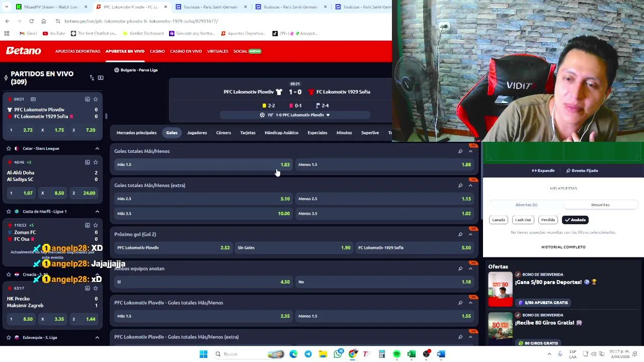Viewport: 644px width, 362px height.
Task: Click the Expandir button
Action: [x=543, y=170]
